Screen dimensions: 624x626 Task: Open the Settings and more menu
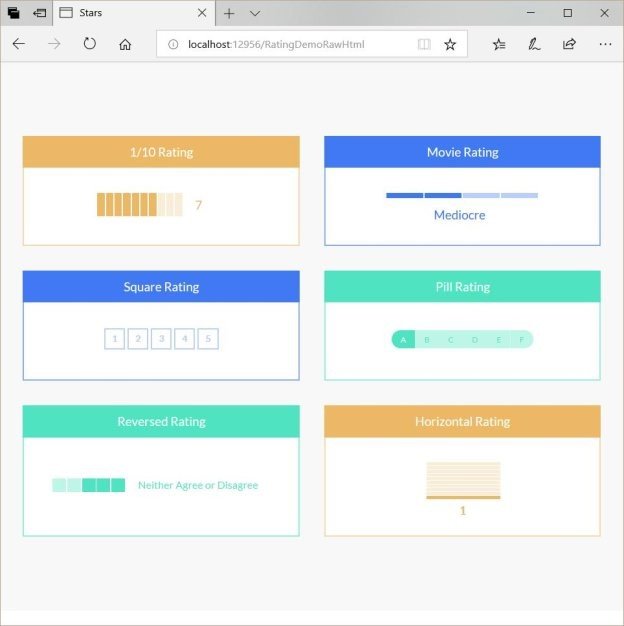605,44
